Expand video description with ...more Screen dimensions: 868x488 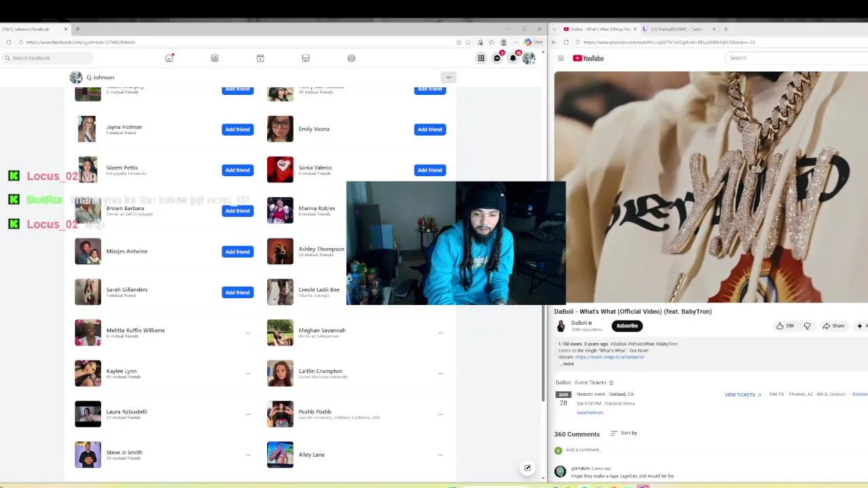(x=566, y=364)
